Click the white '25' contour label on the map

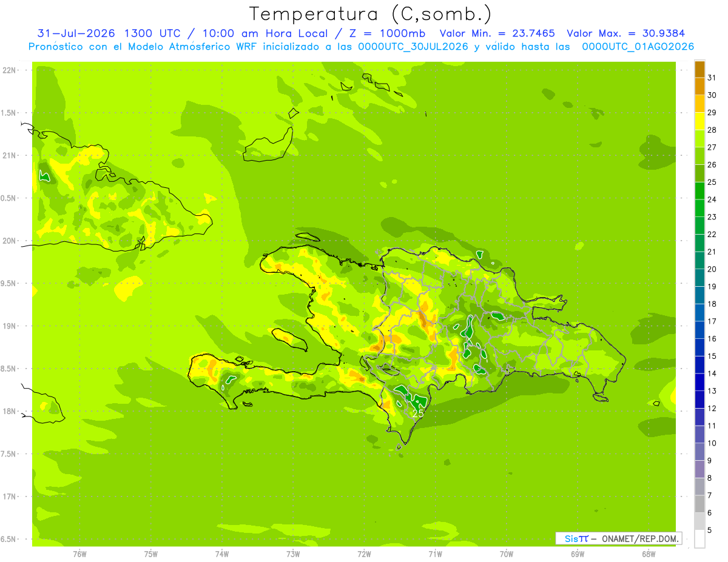(x=417, y=413)
